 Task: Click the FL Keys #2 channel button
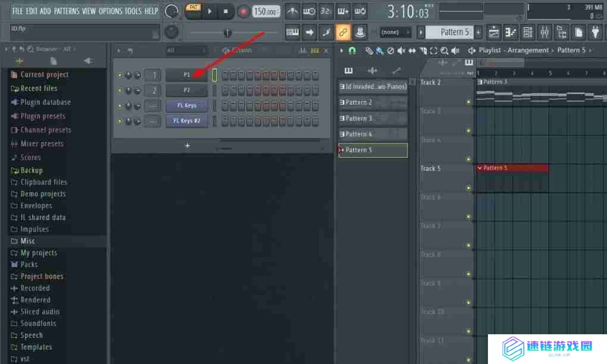pyautogui.click(x=187, y=121)
